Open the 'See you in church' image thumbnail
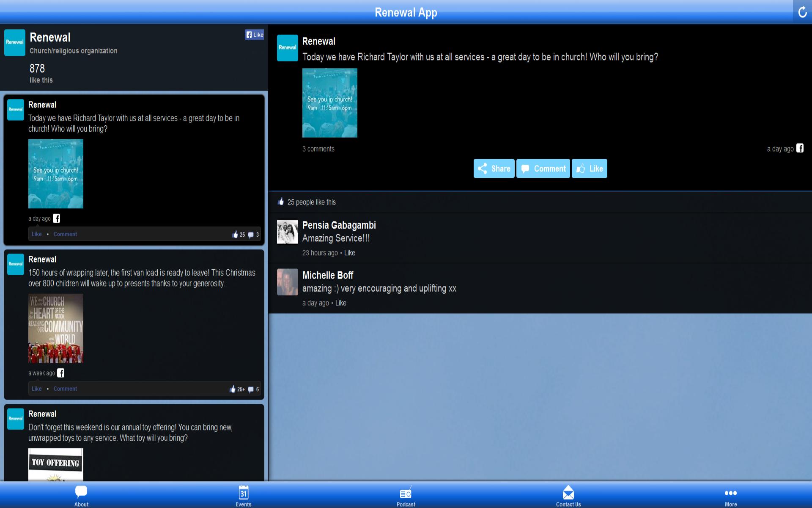This screenshot has height=508, width=812. pyautogui.click(x=329, y=103)
